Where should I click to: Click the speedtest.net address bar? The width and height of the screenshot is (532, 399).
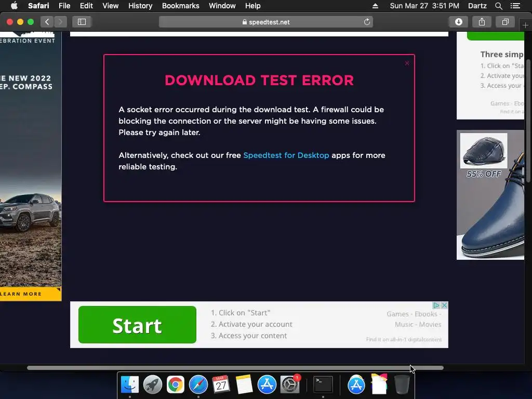point(266,22)
